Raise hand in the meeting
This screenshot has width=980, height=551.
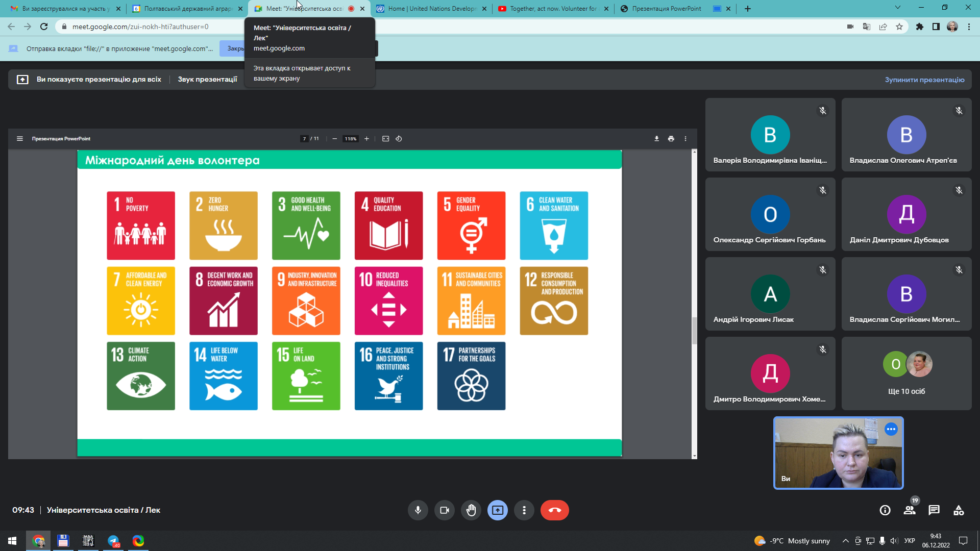pyautogui.click(x=471, y=510)
